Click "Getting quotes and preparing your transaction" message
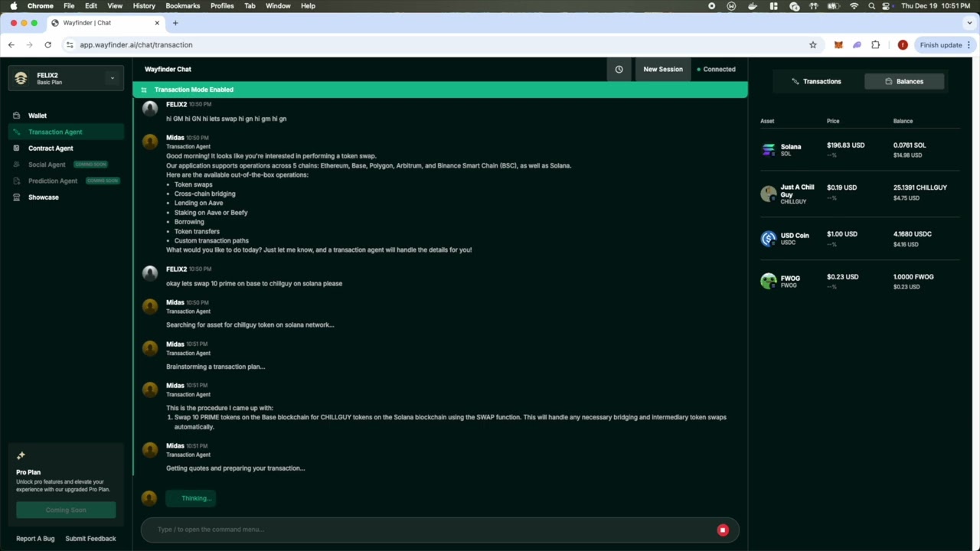Viewport: 980px width, 551px height. coord(236,468)
